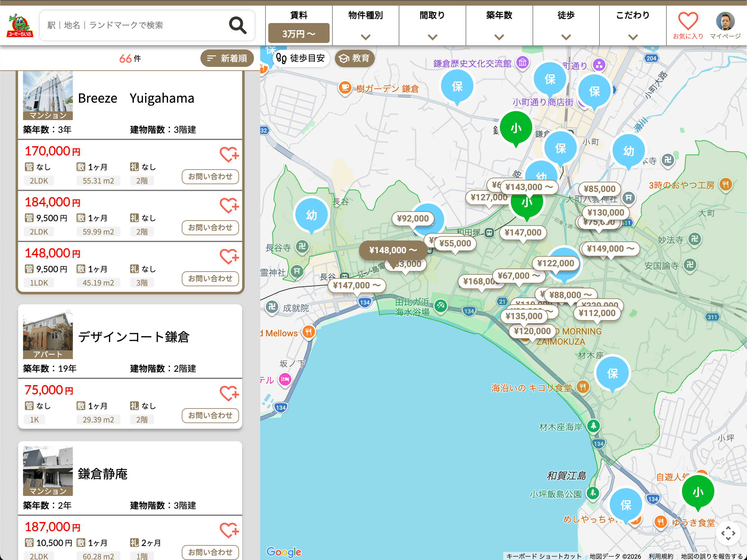The height and width of the screenshot is (560, 747).
Task: Open the 徒歩 walking-distance filter menu
Action: click(566, 25)
